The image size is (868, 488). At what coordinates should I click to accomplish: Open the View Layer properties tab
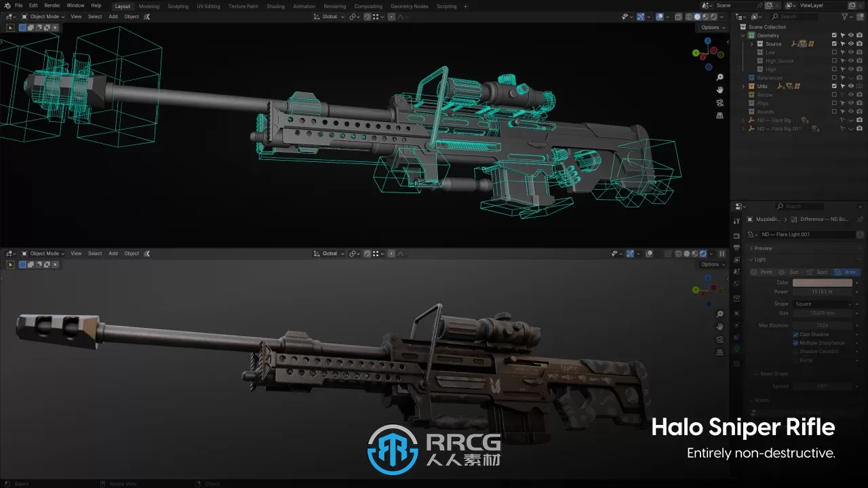(x=736, y=260)
